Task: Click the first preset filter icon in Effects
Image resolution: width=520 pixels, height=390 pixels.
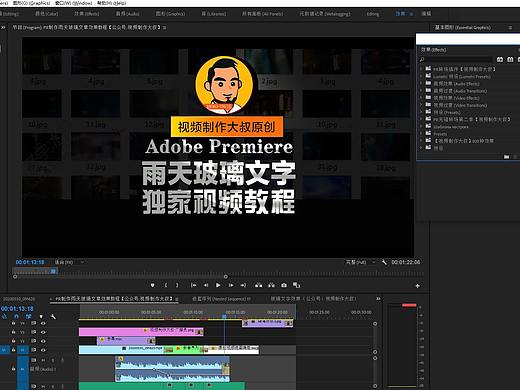Action: coord(500,59)
